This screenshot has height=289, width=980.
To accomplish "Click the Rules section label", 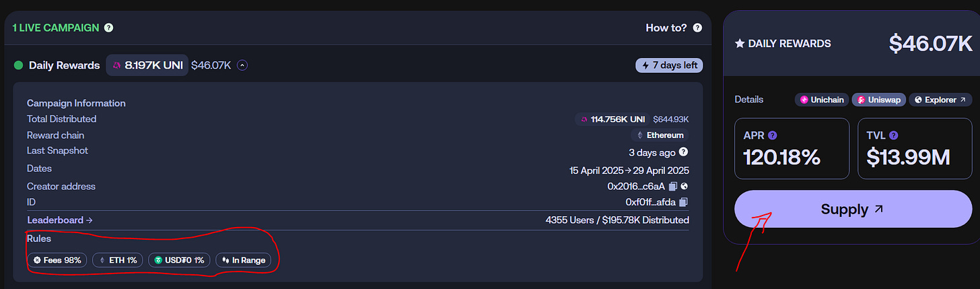I will [x=39, y=238].
